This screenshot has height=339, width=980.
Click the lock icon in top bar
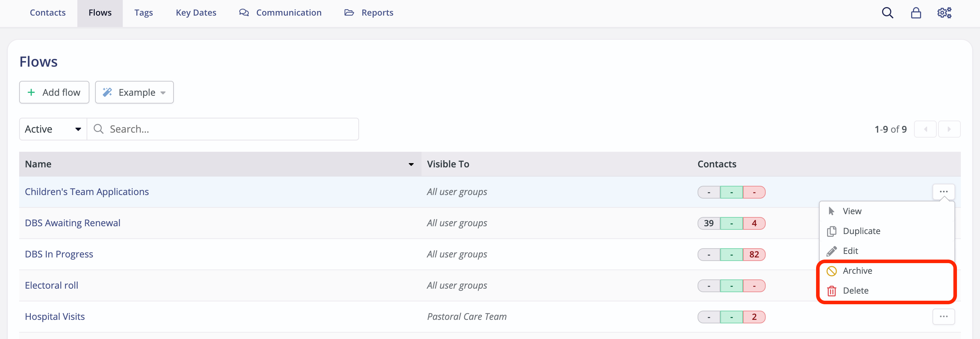pos(916,12)
